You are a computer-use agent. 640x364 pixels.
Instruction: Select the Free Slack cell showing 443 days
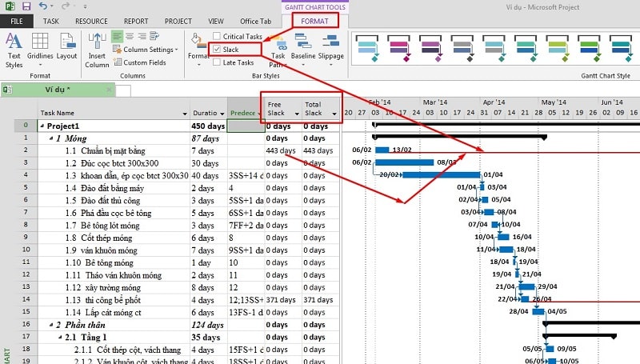click(282, 150)
